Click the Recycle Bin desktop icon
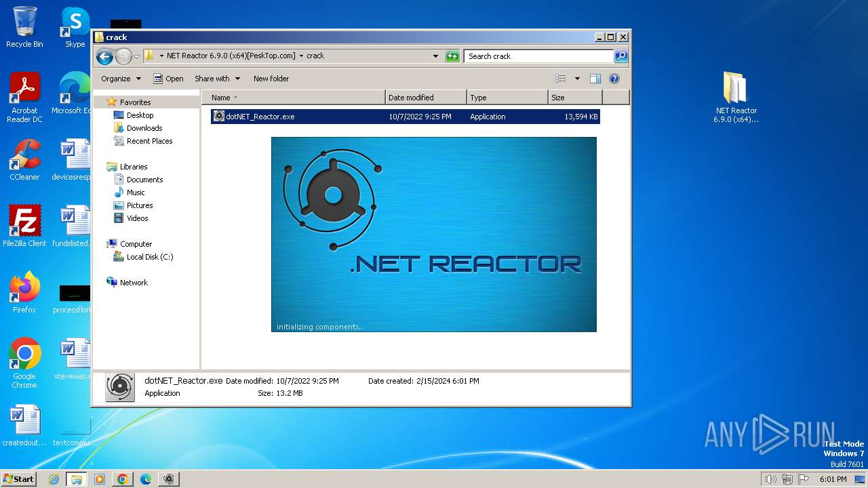 (x=24, y=27)
